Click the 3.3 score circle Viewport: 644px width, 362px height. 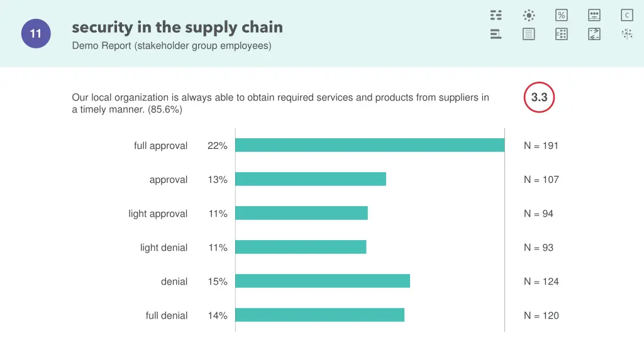click(539, 97)
